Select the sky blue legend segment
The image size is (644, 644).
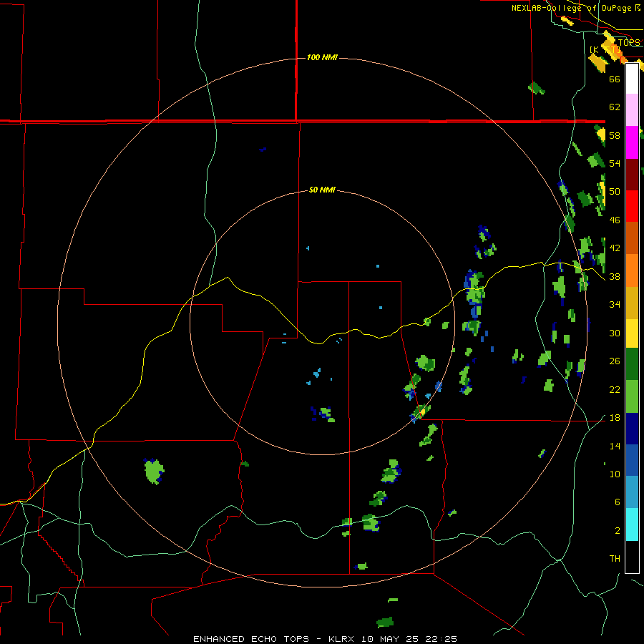tap(632, 492)
